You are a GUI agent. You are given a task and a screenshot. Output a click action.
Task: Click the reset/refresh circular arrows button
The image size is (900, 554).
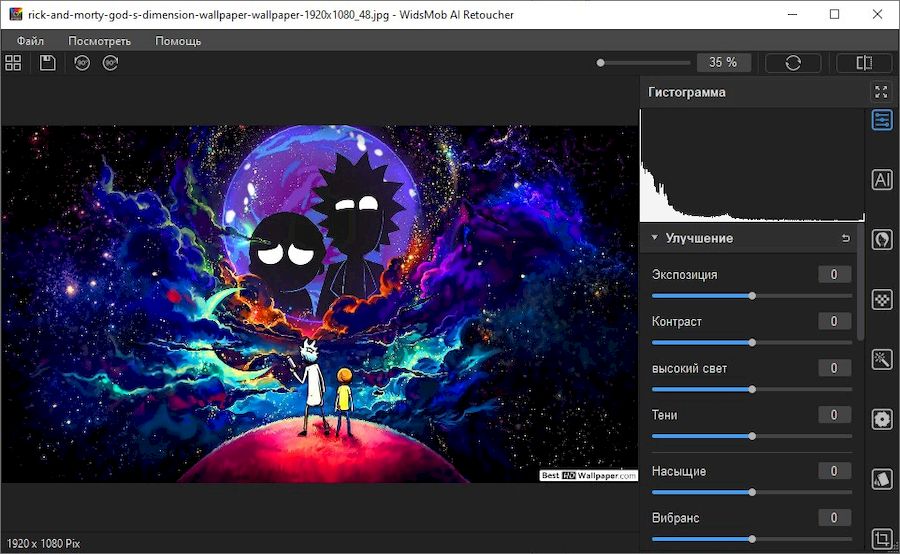[793, 63]
